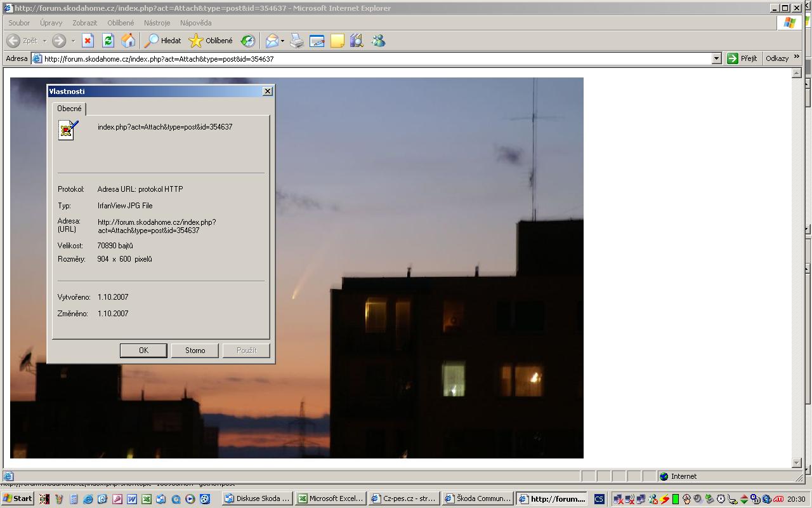Open the address bar dropdown arrow
The image size is (812, 508).
[716, 58]
